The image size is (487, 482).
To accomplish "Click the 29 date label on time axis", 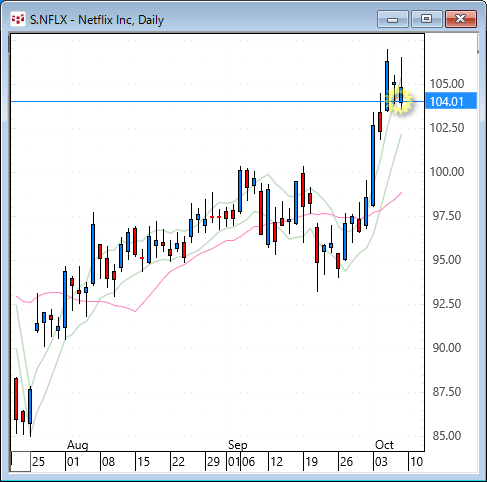I will click(x=213, y=462).
